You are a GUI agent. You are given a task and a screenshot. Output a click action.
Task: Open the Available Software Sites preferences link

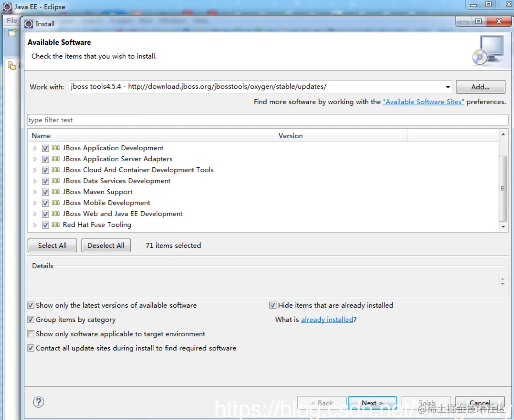pos(423,102)
